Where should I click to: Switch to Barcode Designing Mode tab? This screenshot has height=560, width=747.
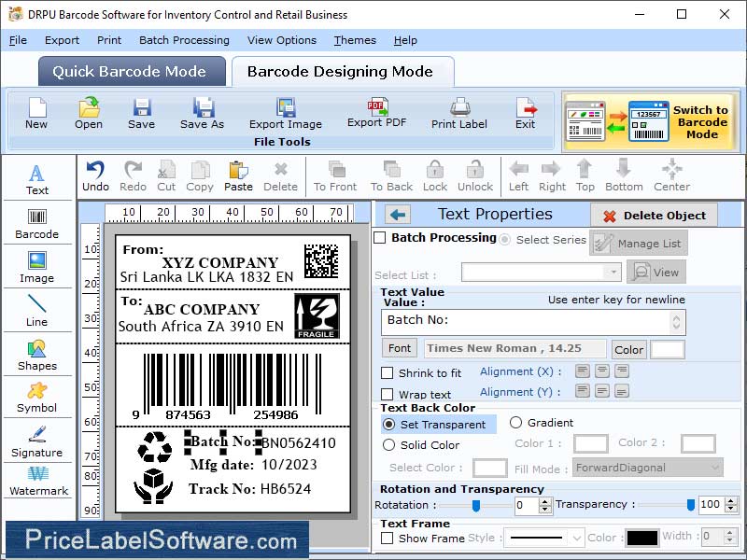[343, 72]
